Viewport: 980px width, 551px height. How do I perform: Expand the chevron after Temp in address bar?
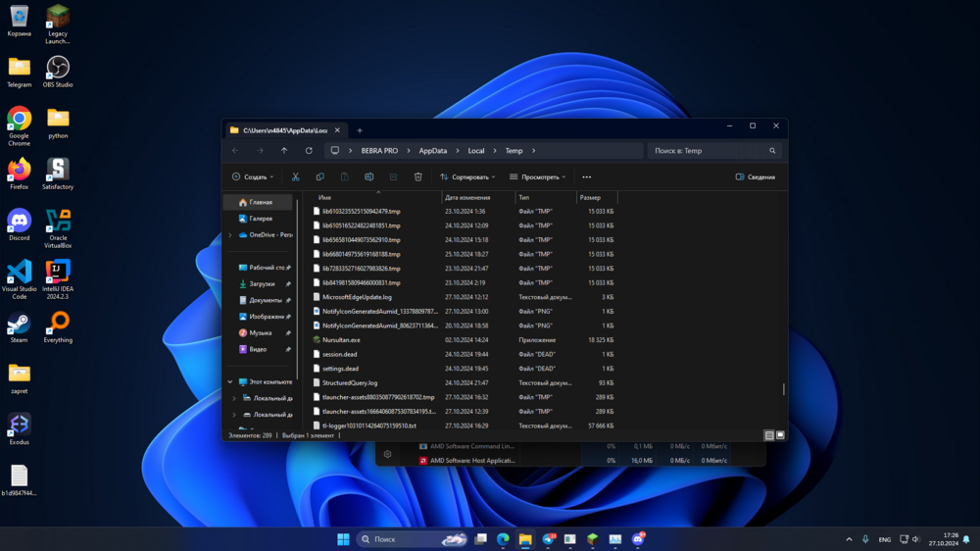point(534,151)
